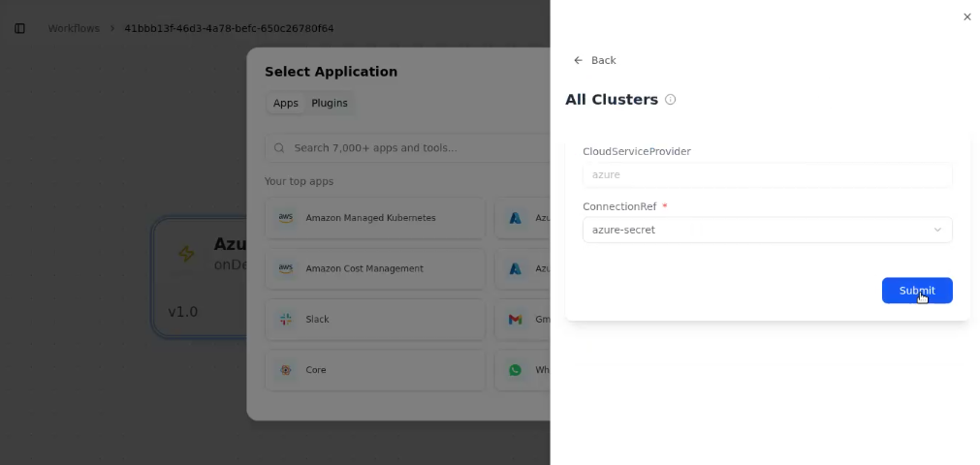Toggle the sidebar panel icon

point(19,28)
